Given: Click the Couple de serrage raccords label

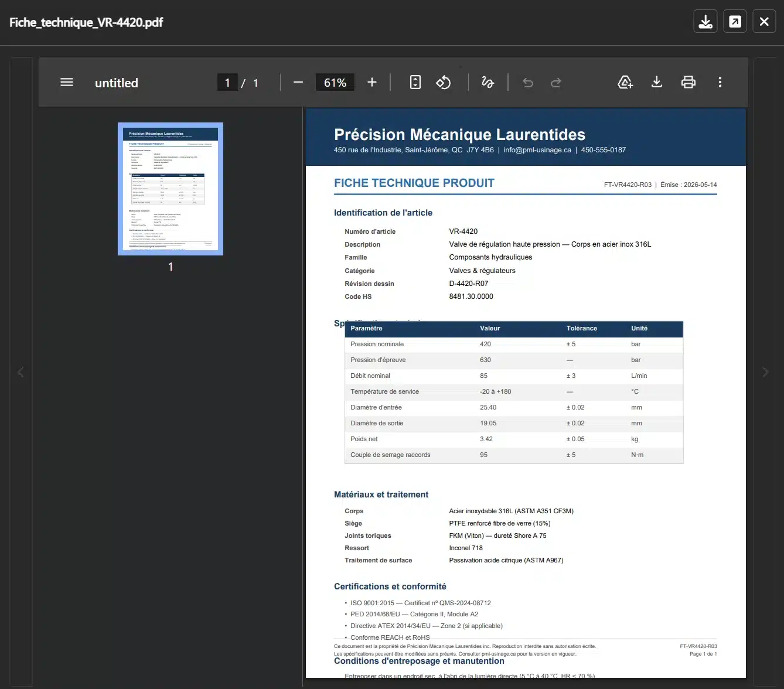Looking at the screenshot, I should [390, 455].
